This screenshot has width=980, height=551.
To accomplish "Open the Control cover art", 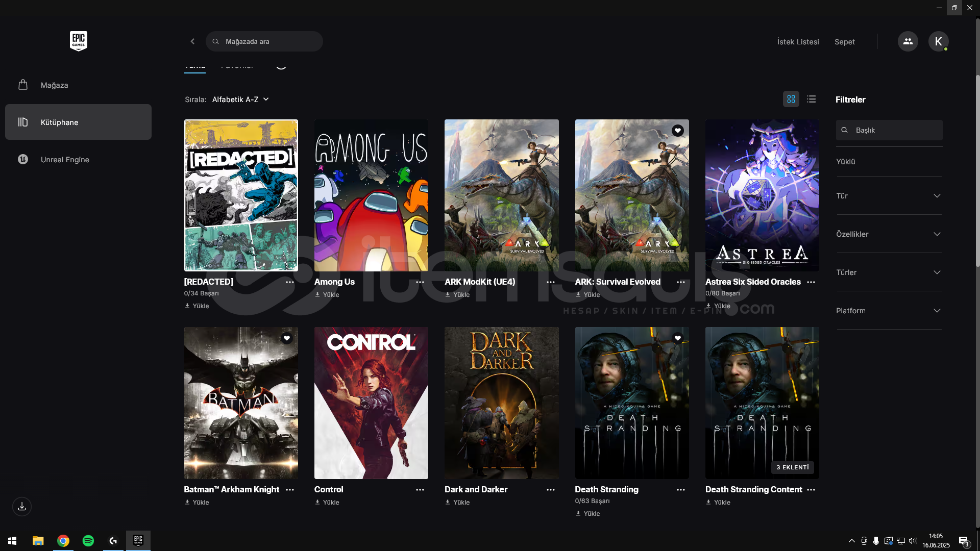I will [371, 403].
